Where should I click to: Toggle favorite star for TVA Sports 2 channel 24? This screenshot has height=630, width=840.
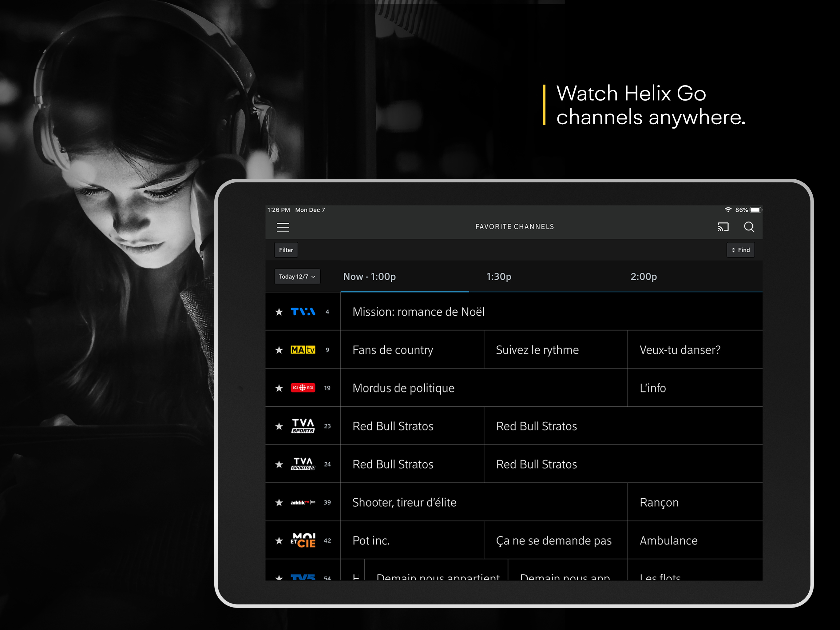tap(279, 464)
